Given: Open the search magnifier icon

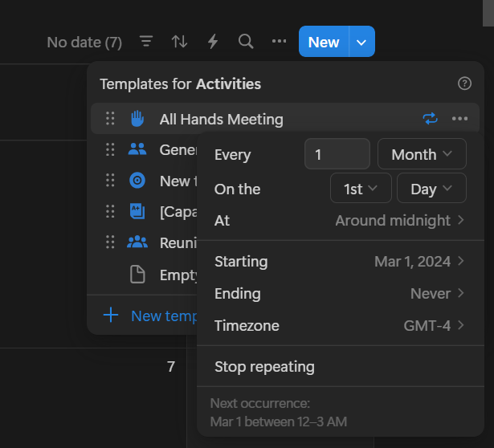Looking at the screenshot, I should (x=246, y=41).
